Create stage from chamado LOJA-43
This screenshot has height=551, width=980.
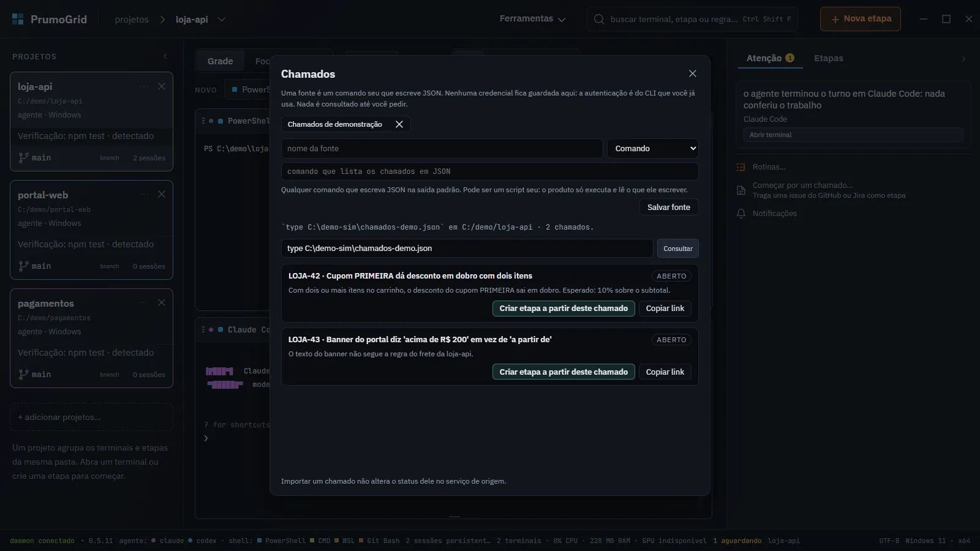(x=563, y=372)
